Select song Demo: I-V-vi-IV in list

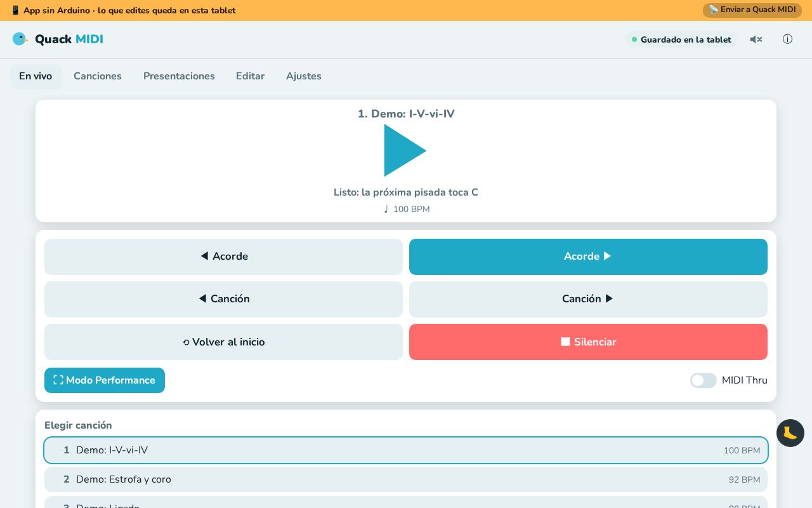click(406, 450)
